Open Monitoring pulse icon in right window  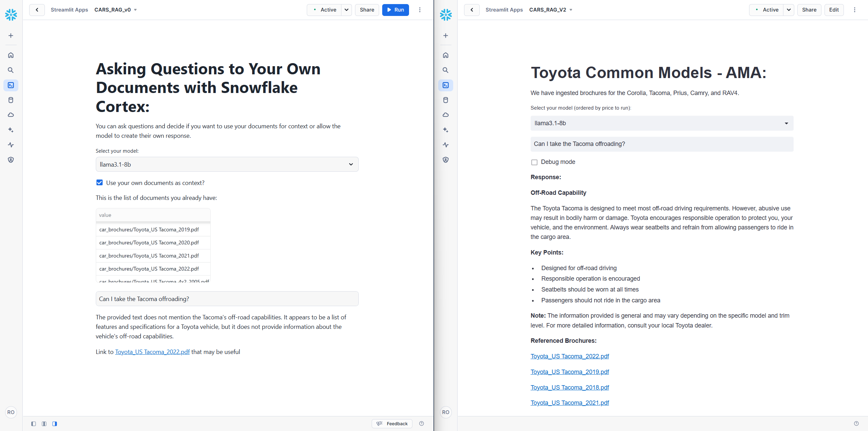446,145
